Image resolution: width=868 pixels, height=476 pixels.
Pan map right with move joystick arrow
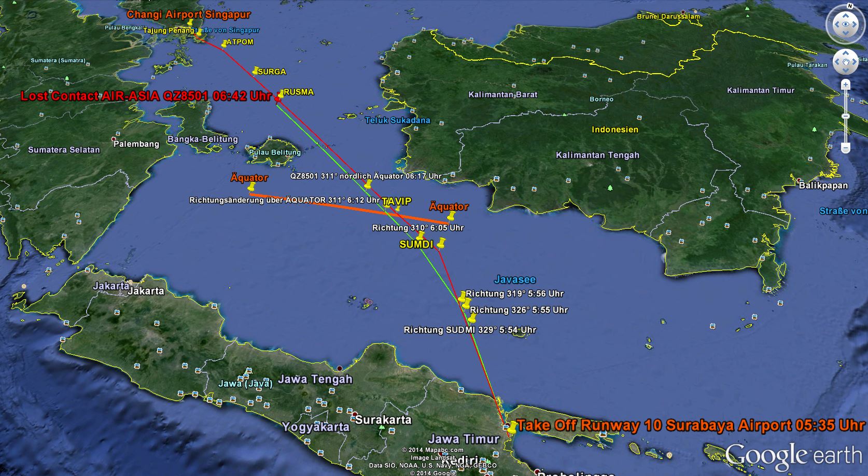tap(855, 62)
